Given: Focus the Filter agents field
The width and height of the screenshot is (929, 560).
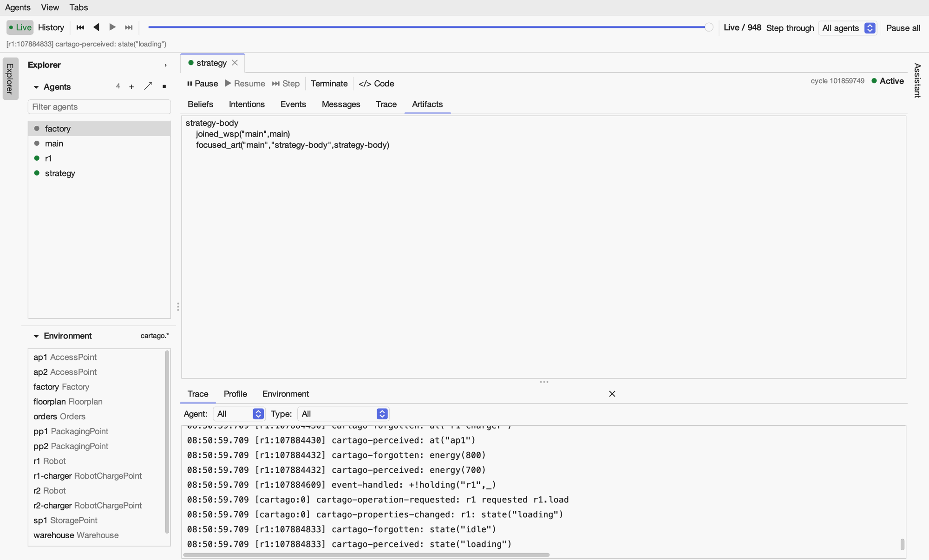Looking at the screenshot, I should (x=99, y=107).
